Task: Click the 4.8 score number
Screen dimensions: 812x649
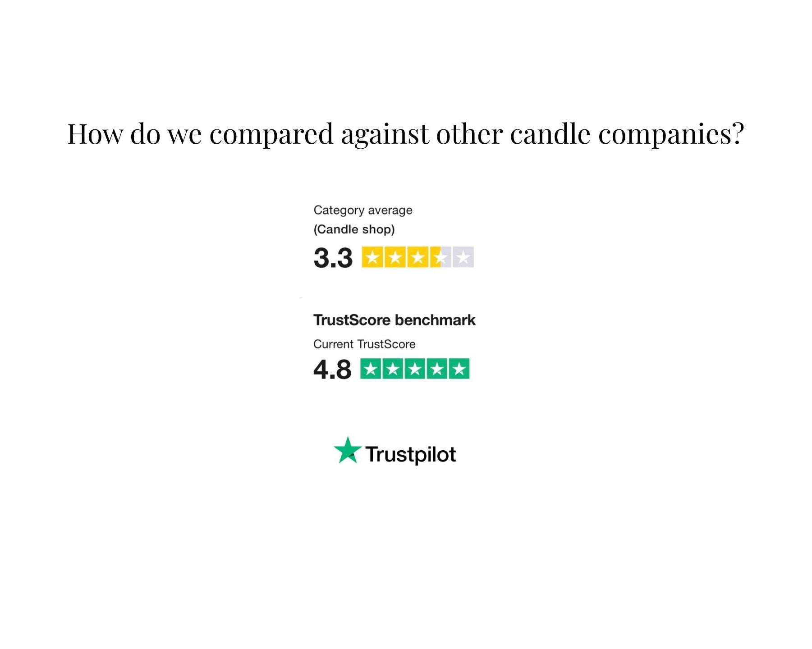Action: (332, 370)
